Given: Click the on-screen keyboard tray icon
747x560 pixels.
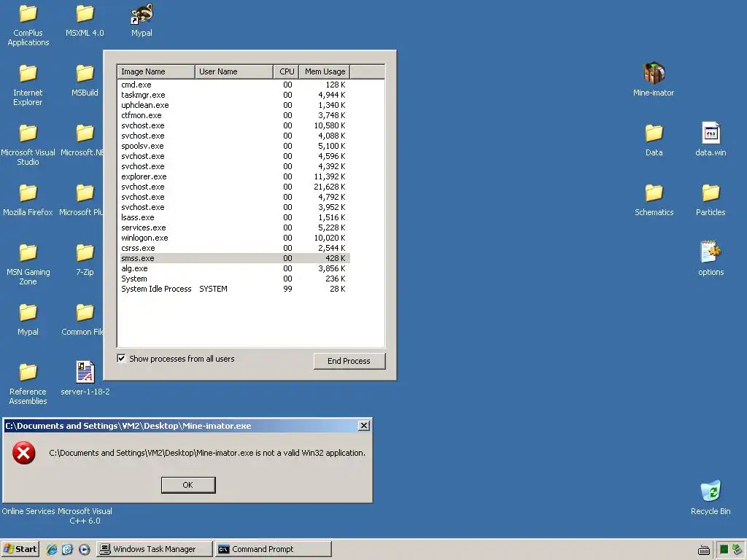Looking at the screenshot, I should click(x=704, y=550).
